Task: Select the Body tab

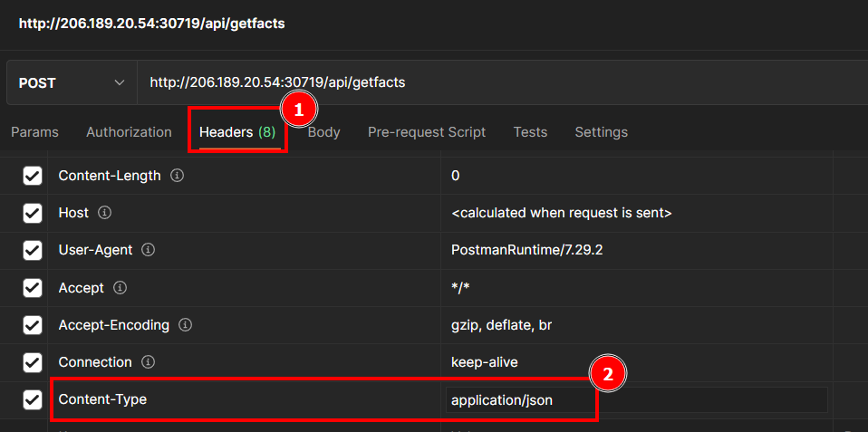Action: click(x=323, y=132)
